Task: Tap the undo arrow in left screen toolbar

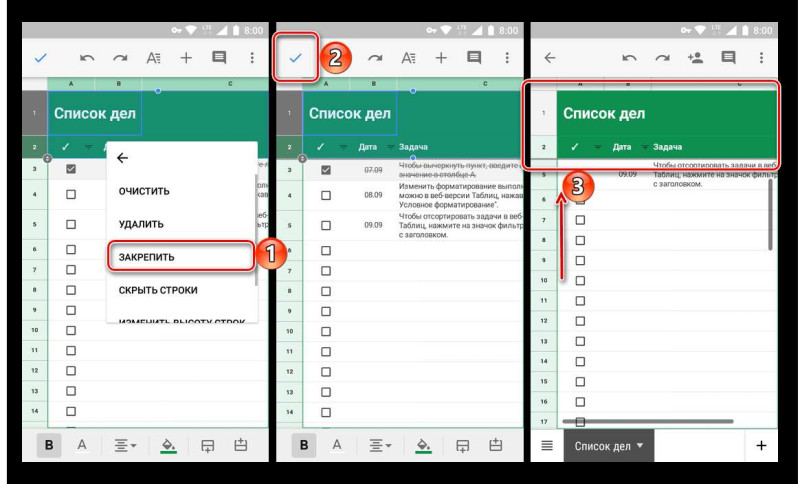Action: (x=87, y=58)
